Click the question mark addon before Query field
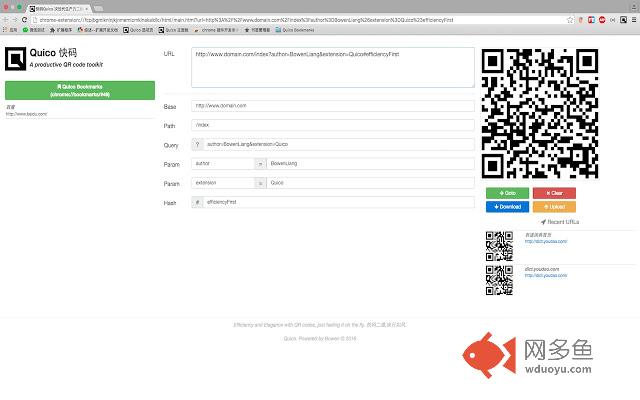The width and height of the screenshot is (640, 400). pos(197,144)
